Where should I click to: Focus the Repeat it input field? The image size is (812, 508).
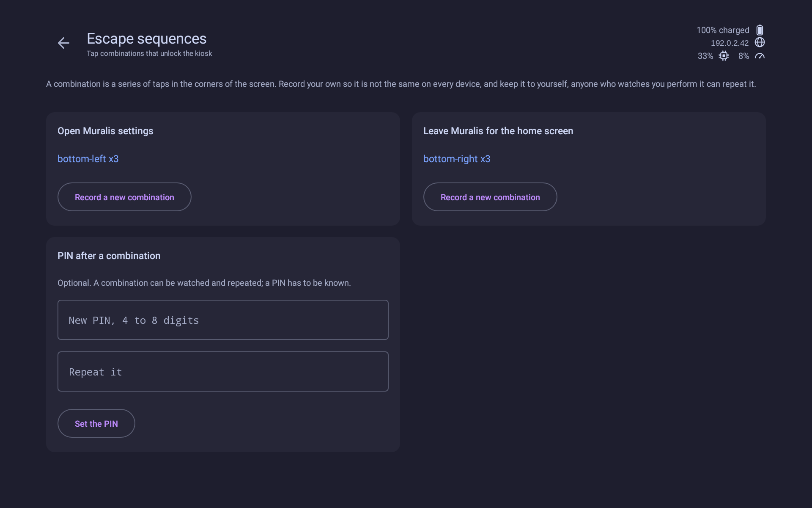[x=223, y=372]
